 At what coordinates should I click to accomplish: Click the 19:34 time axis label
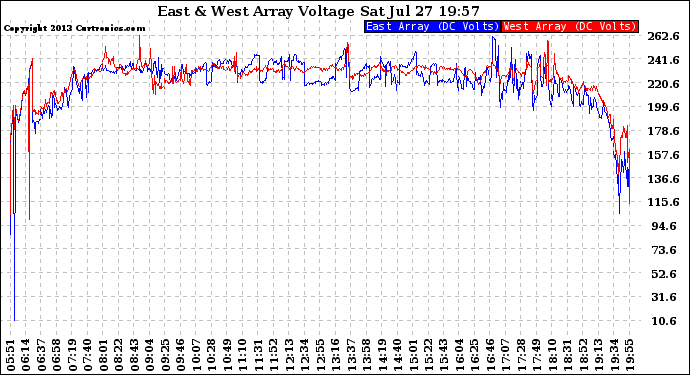click(614, 355)
